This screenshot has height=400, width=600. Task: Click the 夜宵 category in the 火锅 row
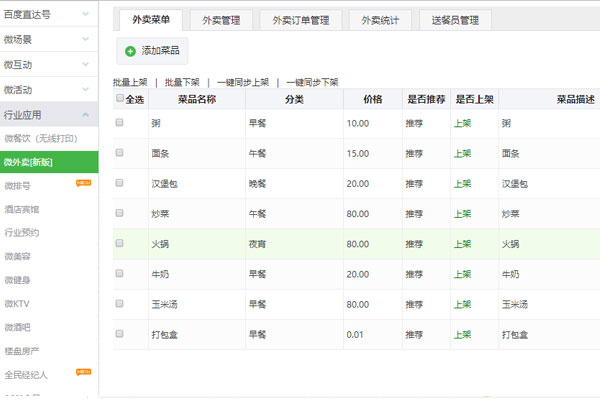click(257, 244)
